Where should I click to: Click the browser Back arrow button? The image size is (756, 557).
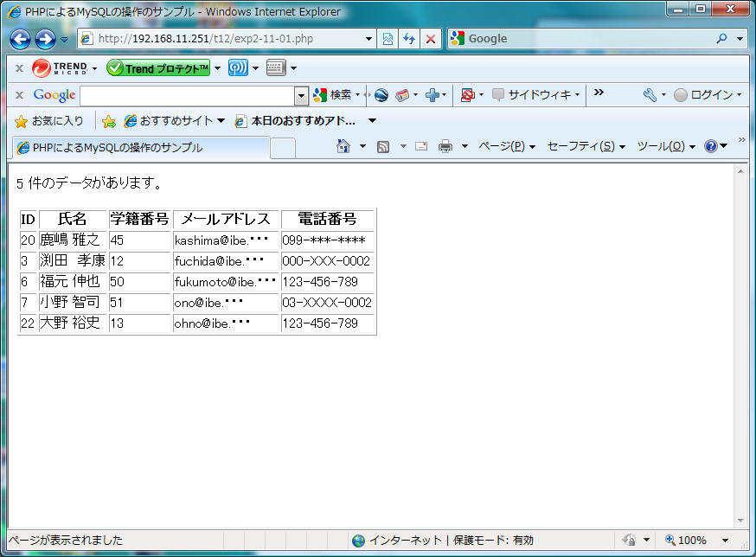click(x=21, y=39)
